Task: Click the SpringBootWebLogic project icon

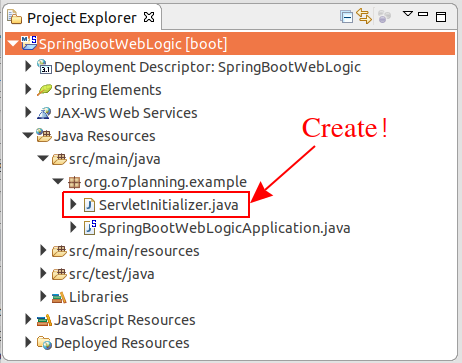Action: [x=29, y=43]
